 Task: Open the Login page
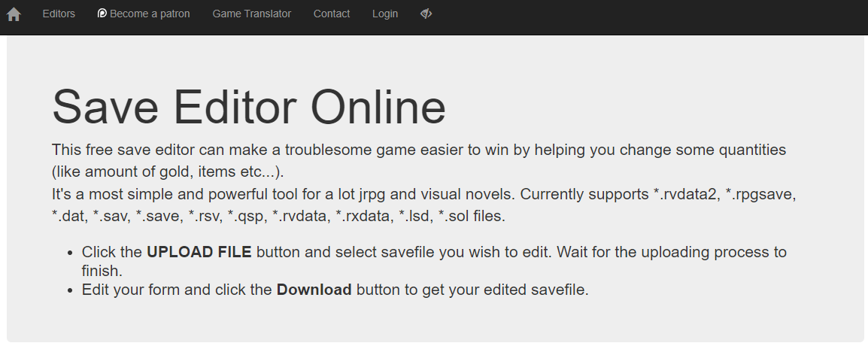point(384,14)
